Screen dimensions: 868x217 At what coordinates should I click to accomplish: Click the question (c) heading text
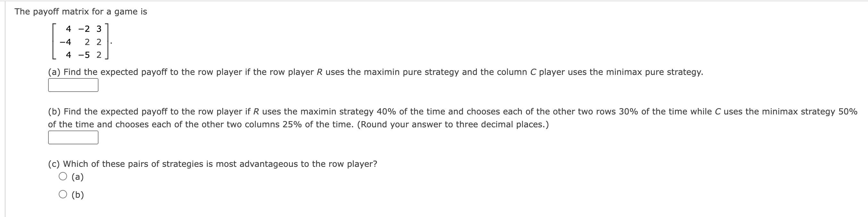(212, 164)
